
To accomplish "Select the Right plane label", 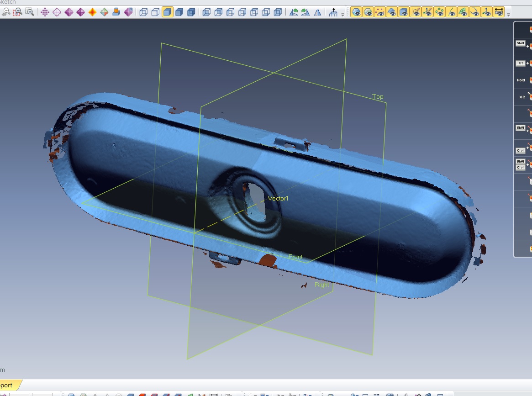I will (x=321, y=285).
